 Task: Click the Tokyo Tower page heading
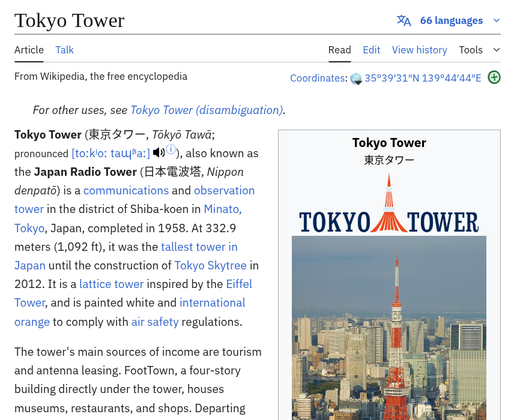point(70,20)
